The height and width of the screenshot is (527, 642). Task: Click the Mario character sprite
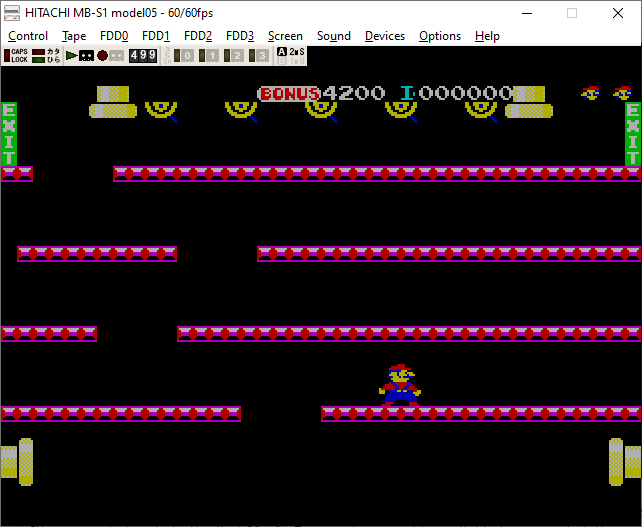click(x=400, y=385)
